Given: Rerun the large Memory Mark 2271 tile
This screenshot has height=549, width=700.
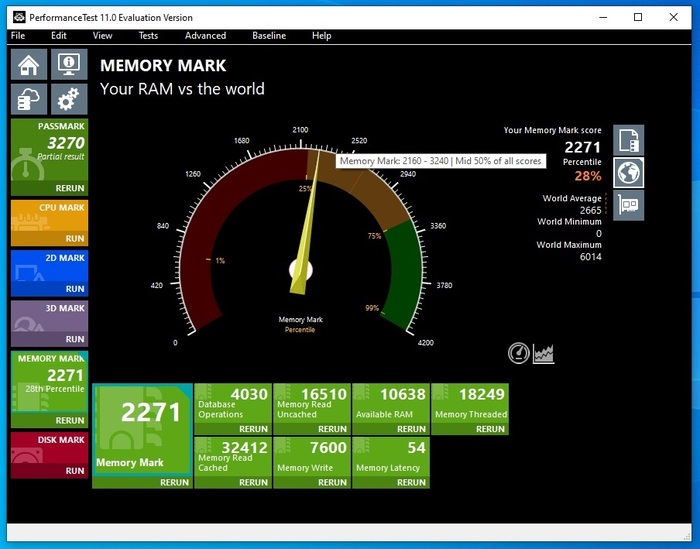Looking at the screenshot, I should pos(175,482).
